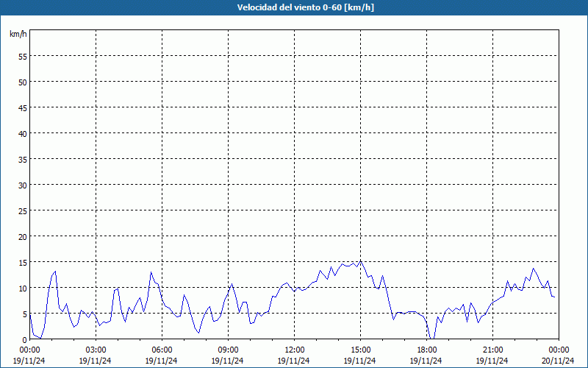Select the '45' y-axis tick label
Image resolution: width=588 pixels, height=368 pixels.
click(23, 107)
